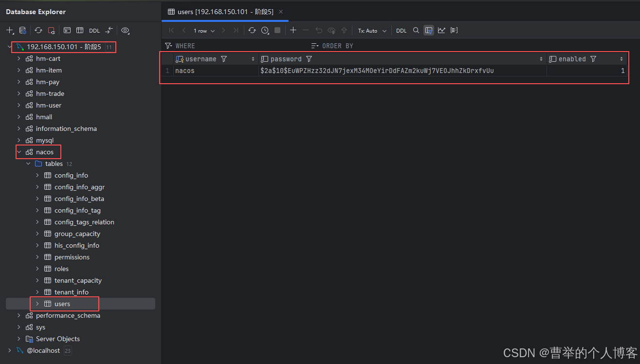Open the '1 row' page size dropdown
The height and width of the screenshot is (364, 640).
point(204,31)
